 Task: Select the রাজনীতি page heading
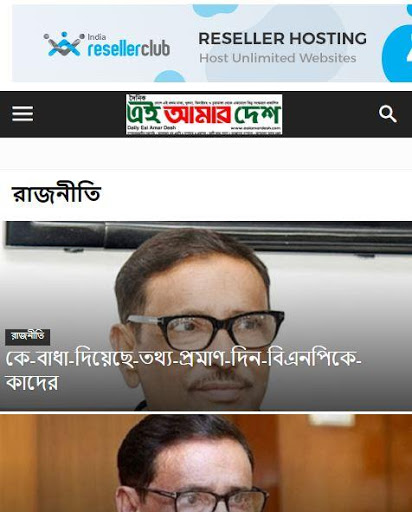(x=56, y=193)
